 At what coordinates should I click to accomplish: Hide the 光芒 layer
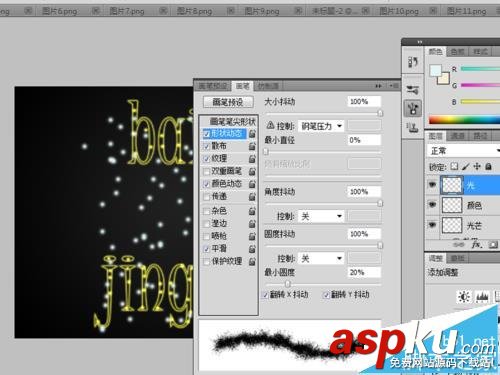(432, 225)
